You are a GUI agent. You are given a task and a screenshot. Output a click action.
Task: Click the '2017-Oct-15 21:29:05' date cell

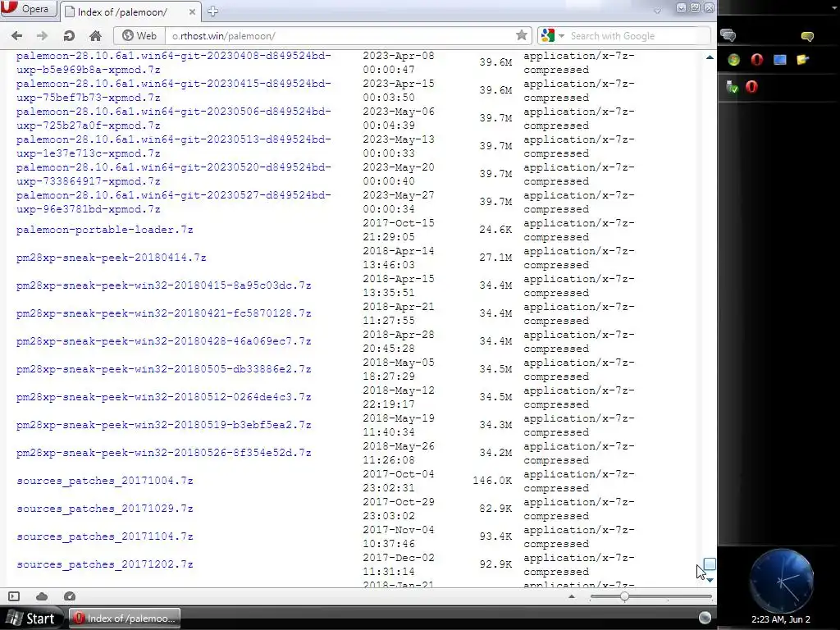pos(399,230)
